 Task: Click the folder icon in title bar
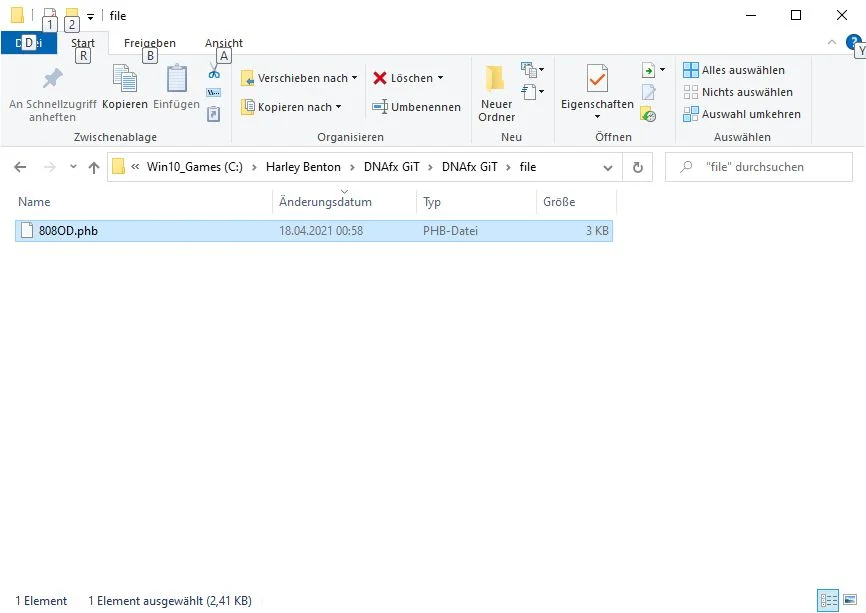point(17,15)
